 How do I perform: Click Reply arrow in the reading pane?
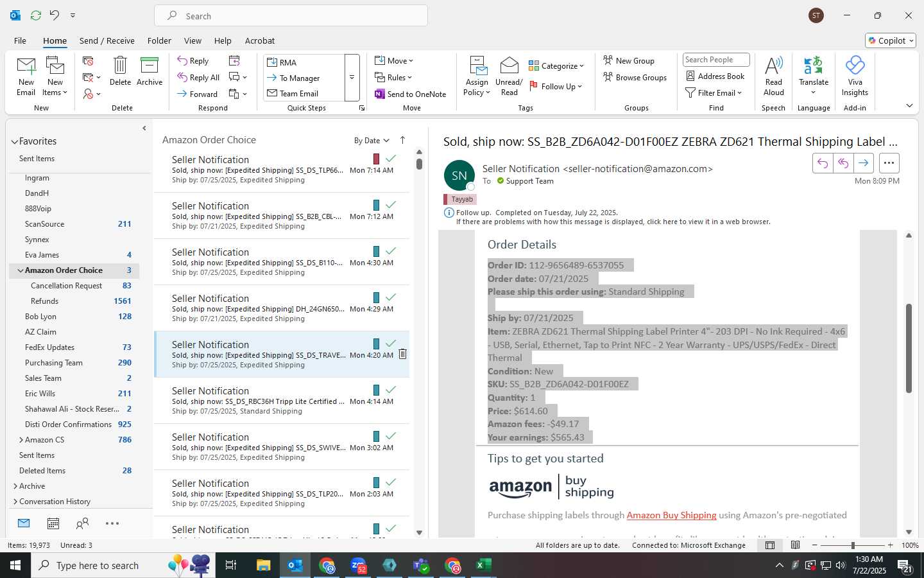823,163
